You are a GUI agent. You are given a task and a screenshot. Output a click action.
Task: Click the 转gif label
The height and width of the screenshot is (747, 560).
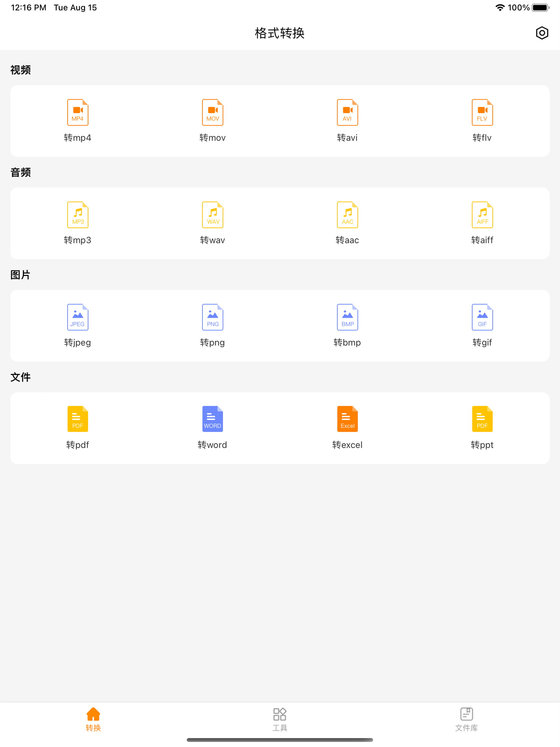[x=482, y=342]
